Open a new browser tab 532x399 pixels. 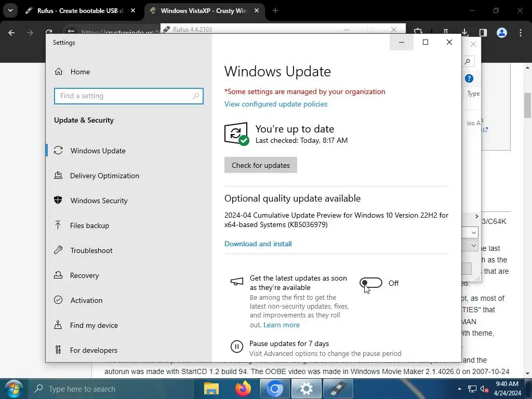[x=275, y=11]
